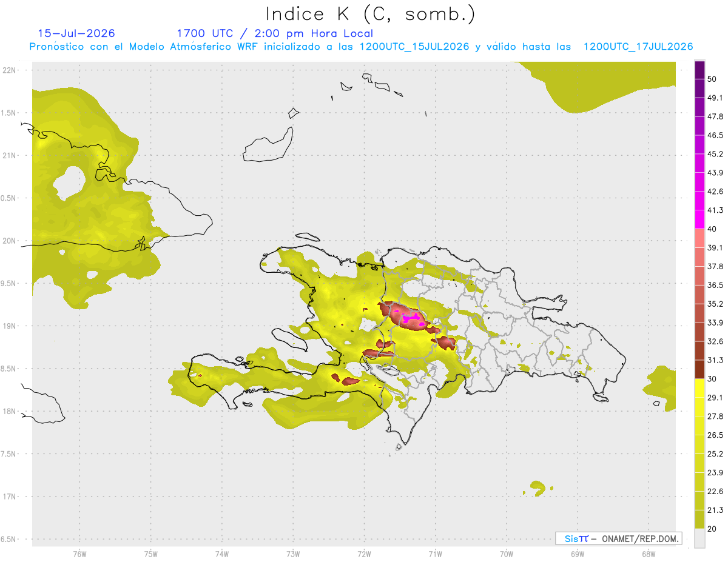
Task: Click the '20' value at the color scale bottom
Action: [712, 529]
